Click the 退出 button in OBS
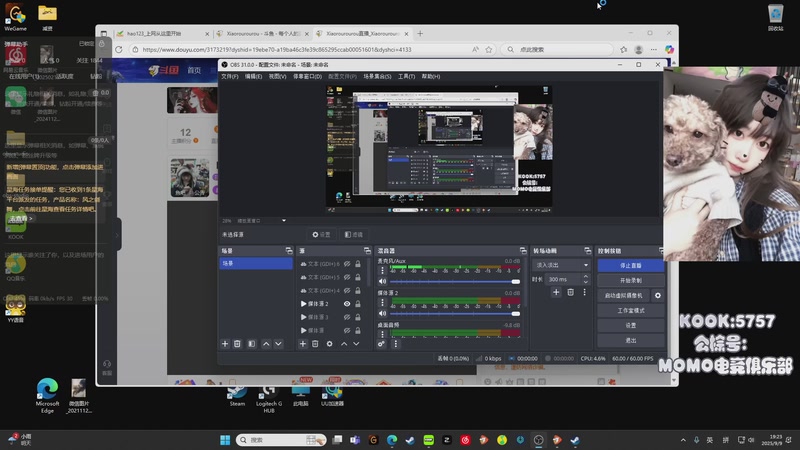 631,340
